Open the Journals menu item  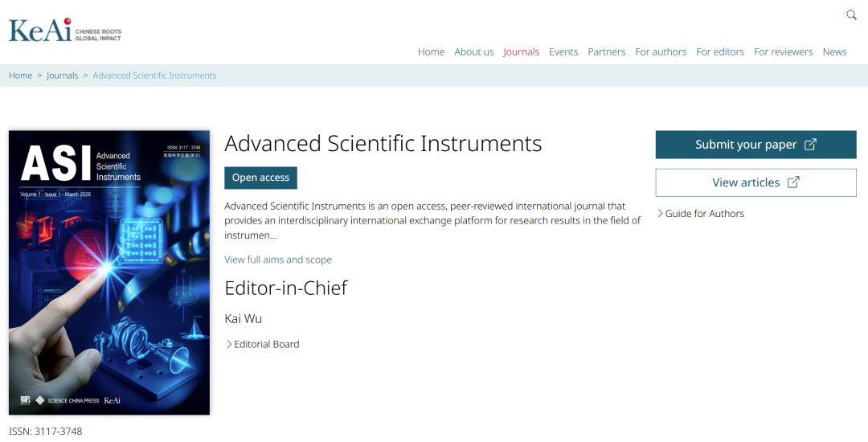pyautogui.click(x=521, y=51)
